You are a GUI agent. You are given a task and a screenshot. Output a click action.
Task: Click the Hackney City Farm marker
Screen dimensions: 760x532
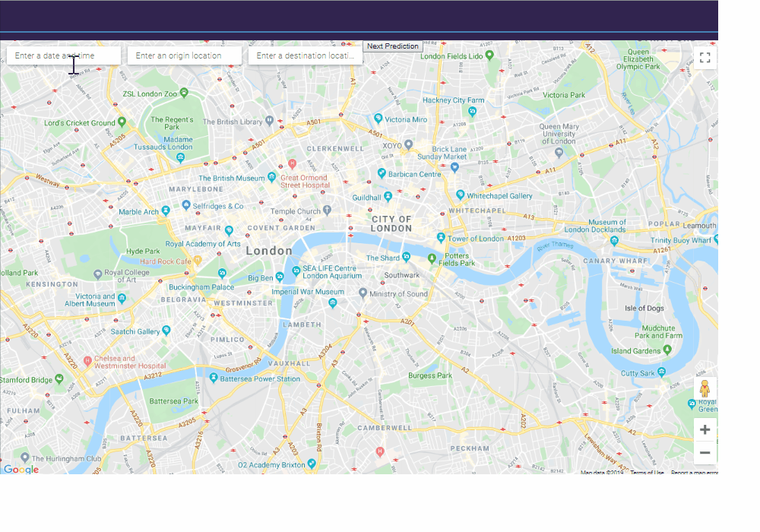(472, 112)
